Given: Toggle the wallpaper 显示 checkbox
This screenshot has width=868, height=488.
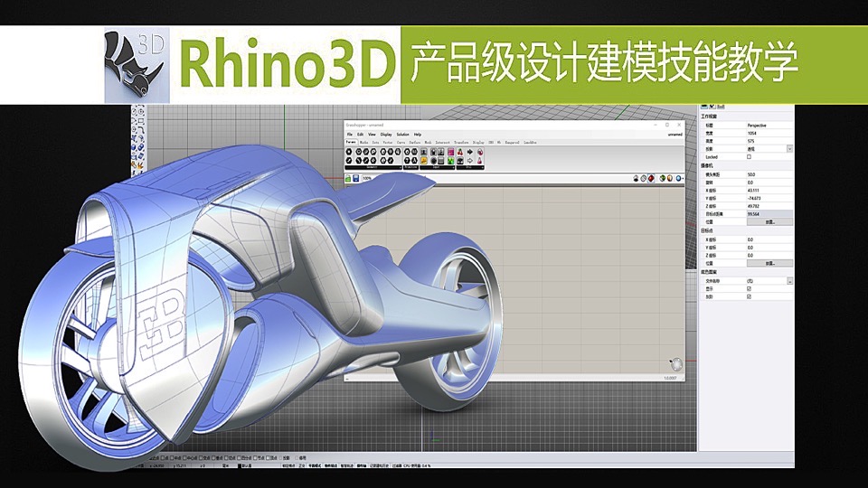Looking at the screenshot, I should coord(749,288).
